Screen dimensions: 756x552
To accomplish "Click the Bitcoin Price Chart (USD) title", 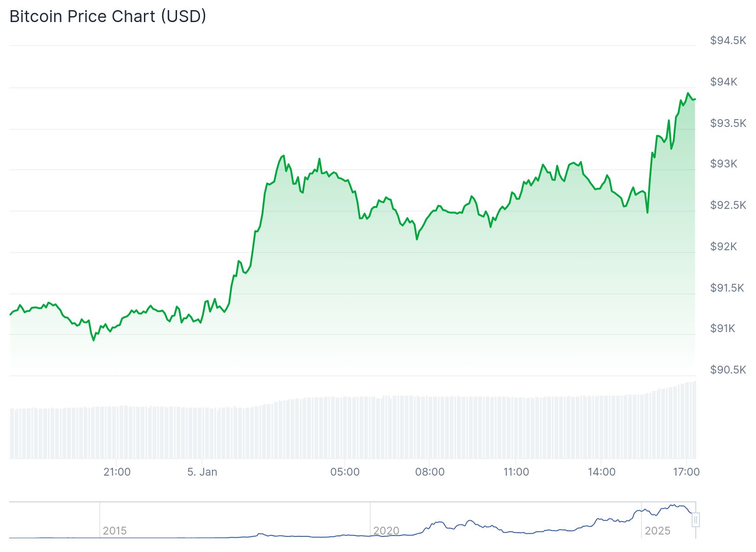I will (108, 17).
